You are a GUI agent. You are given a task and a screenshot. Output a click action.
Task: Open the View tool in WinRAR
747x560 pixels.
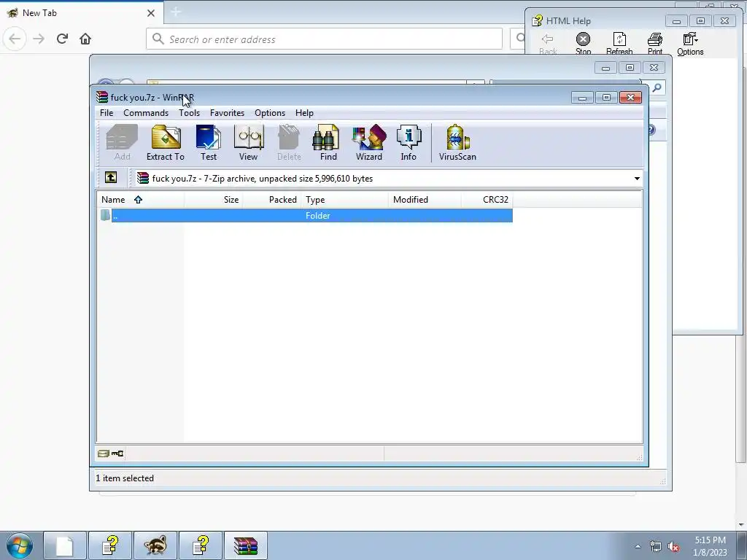248,142
